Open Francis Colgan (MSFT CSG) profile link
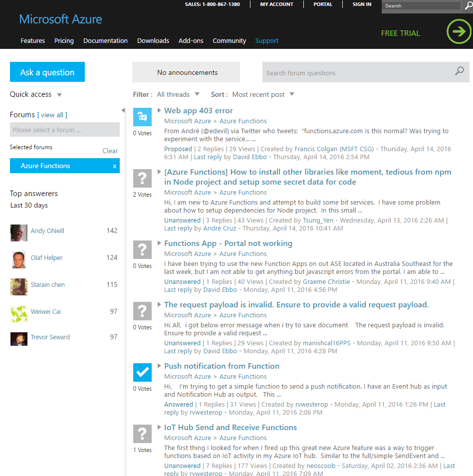The height and width of the screenshot is (476, 473). pyautogui.click(x=334, y=149)
